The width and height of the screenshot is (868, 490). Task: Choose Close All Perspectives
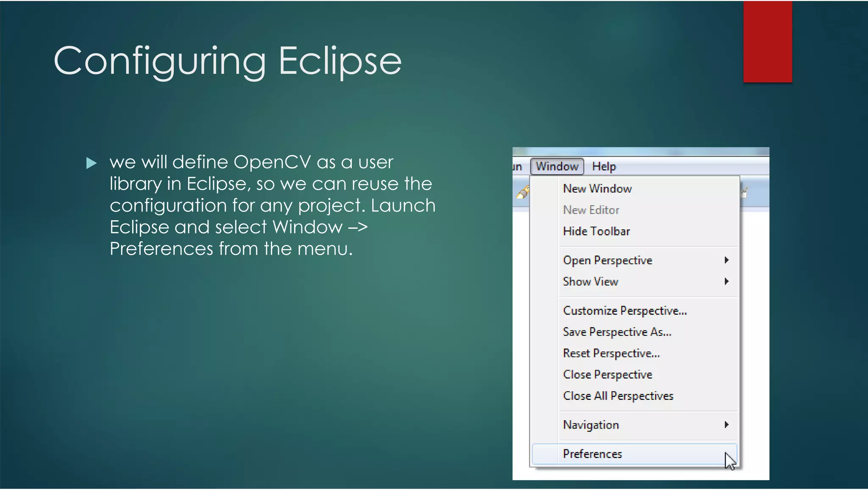[x=618, y=396]
